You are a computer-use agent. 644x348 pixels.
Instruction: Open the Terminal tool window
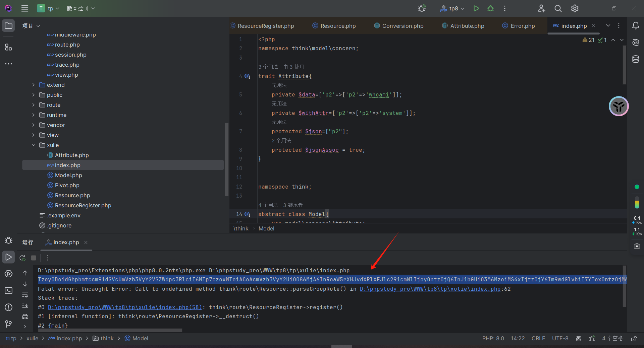(9, 290)
